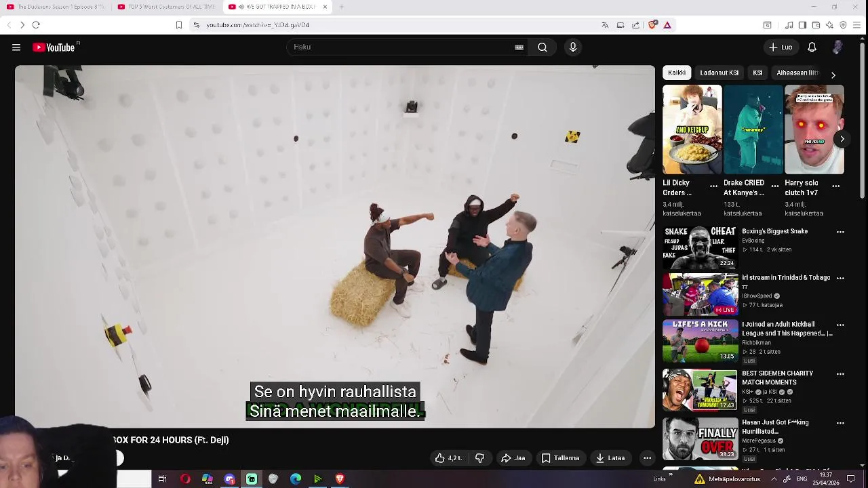The width and height of the screenshot is (868, 488).
Task: Open options menu for Harry solo clutch short
Action: tap(835, 186)
